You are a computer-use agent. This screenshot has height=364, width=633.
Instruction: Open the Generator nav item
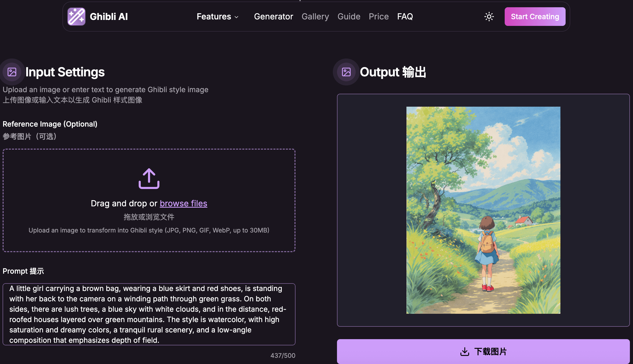point(273,17)
